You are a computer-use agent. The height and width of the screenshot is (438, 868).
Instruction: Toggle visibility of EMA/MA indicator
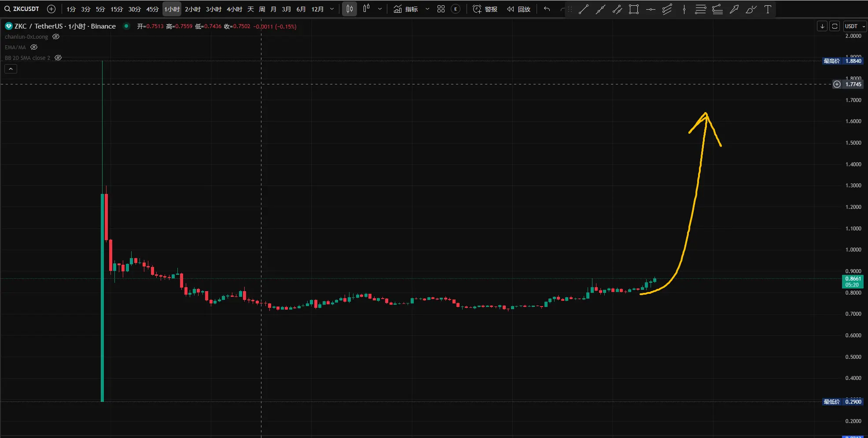(34, 47)
